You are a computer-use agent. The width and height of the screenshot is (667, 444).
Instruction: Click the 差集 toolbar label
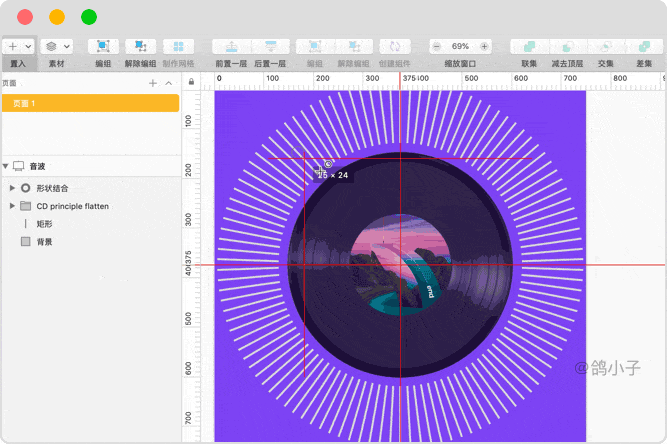click(644, 64)
